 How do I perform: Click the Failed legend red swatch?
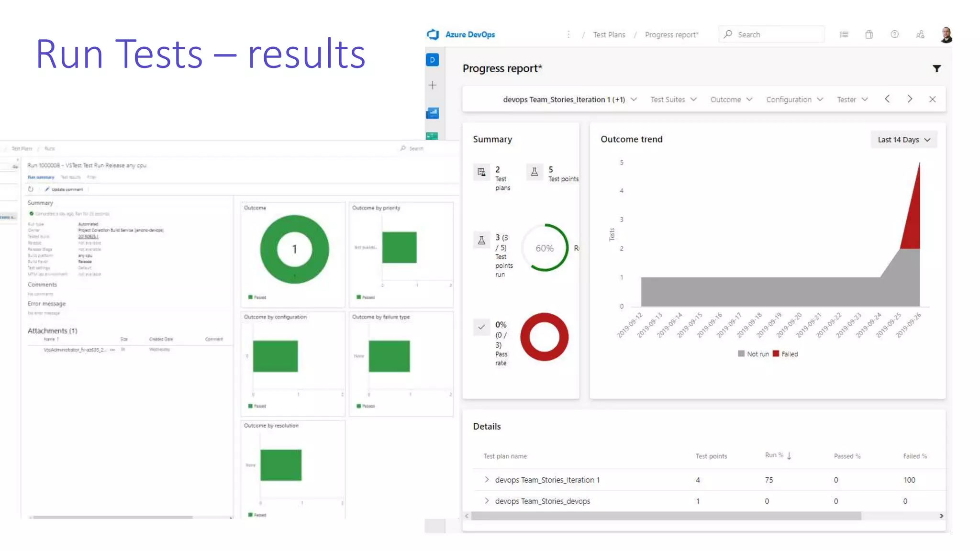point(776,354)
